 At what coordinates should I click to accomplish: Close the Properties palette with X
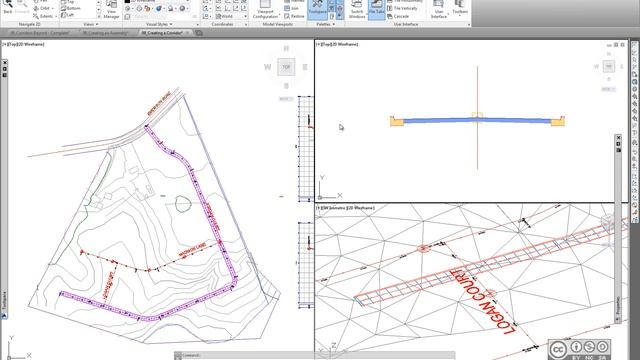point(618,138)
